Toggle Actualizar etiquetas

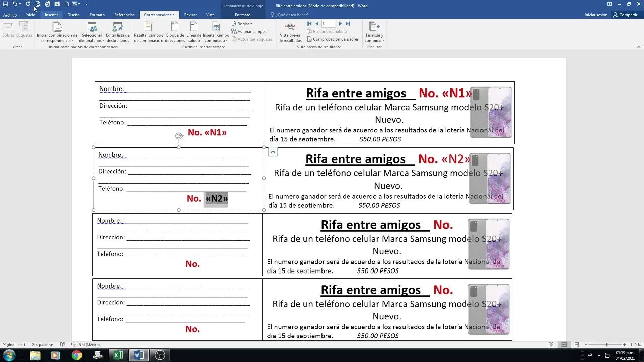click(253, 39)
